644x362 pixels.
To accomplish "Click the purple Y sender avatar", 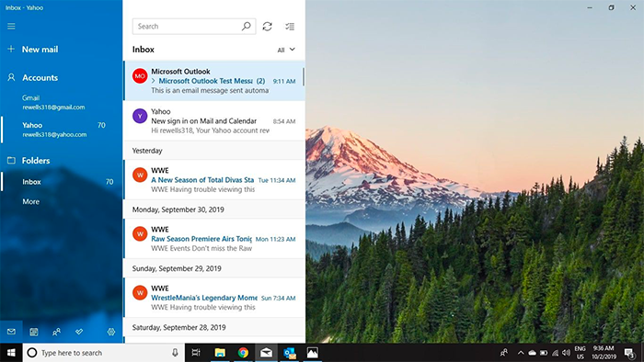I will click(x=140, y=116).
